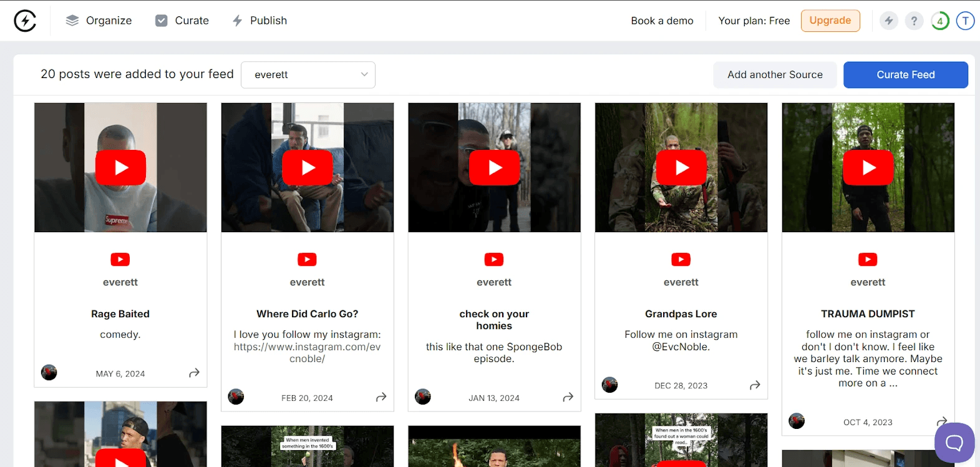
Task: Click YouTube icon on TRAUMA DUMPIST card
Action: (x=868, y=259)
